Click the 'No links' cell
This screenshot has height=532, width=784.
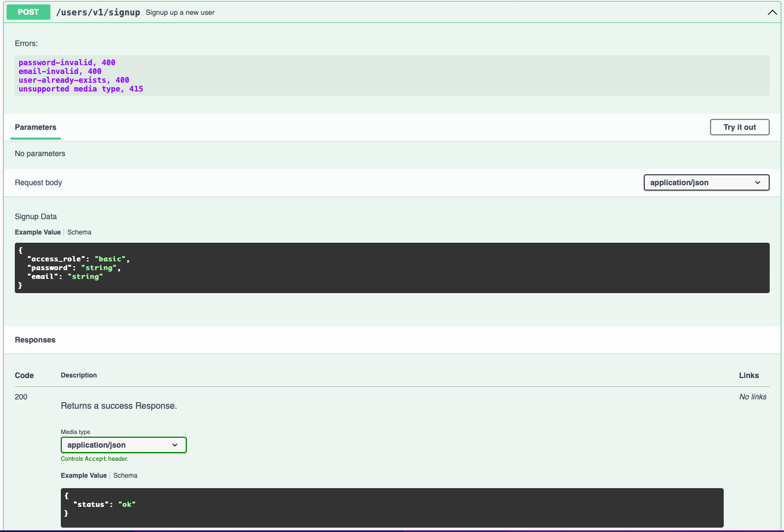753,397
